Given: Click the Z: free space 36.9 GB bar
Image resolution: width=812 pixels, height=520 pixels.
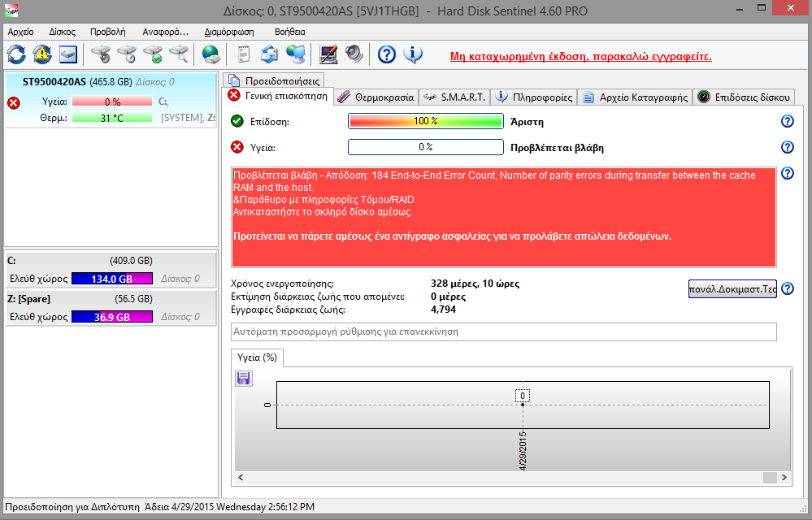Looking at the screenshot, I should (x=112, y=317).
